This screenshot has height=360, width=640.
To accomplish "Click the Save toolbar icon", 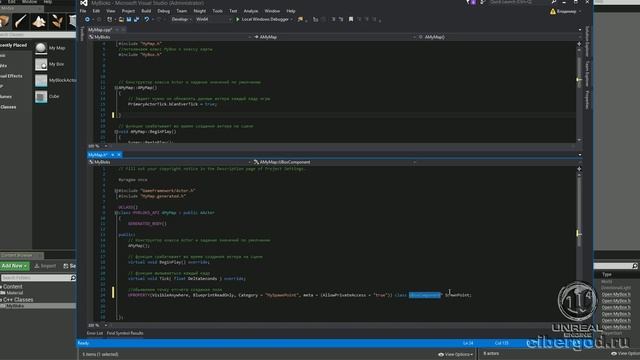I will (x=129, y=19).
